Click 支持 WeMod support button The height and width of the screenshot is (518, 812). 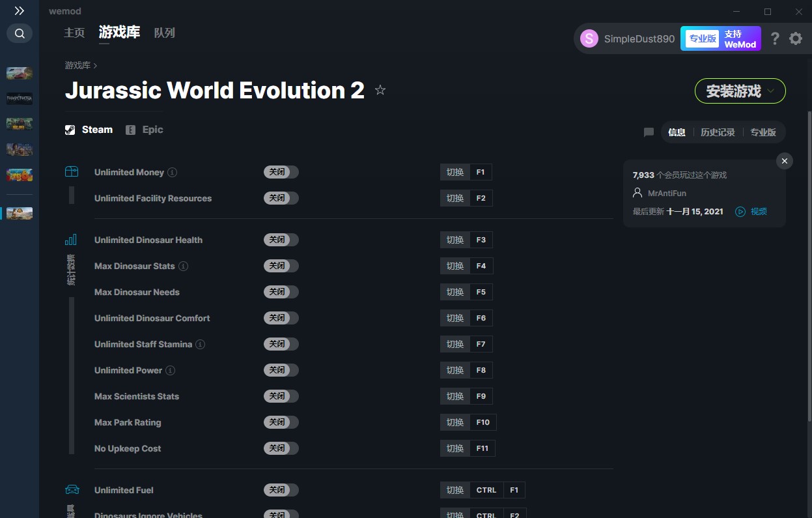tap(740, 39)
